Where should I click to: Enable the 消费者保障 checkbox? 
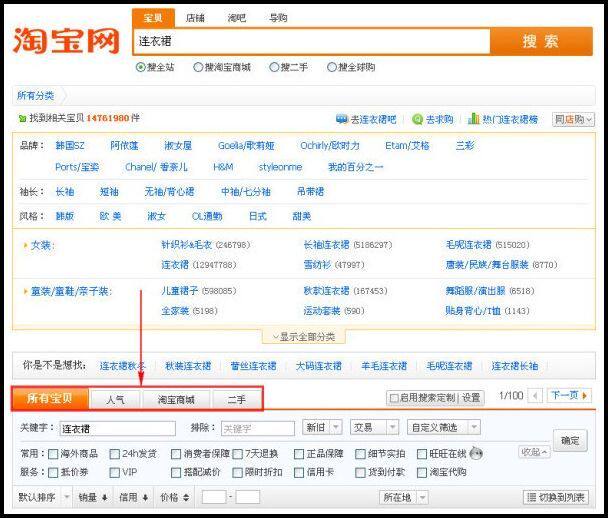click(176, 454)
